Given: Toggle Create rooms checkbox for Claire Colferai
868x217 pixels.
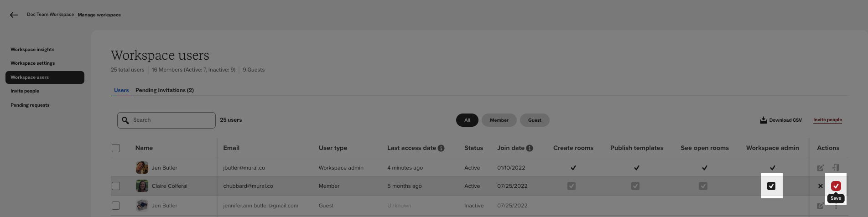Looking at the screenshot, I should pos(572,186).
